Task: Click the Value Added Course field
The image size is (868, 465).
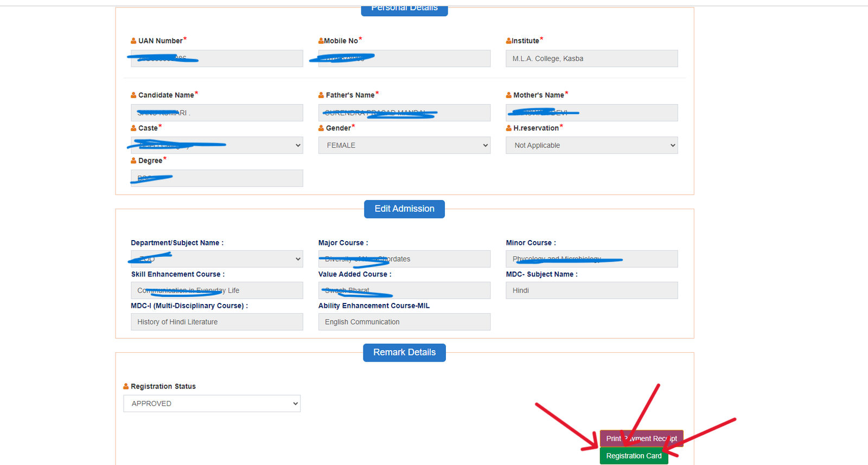Action: coord(404,290)
